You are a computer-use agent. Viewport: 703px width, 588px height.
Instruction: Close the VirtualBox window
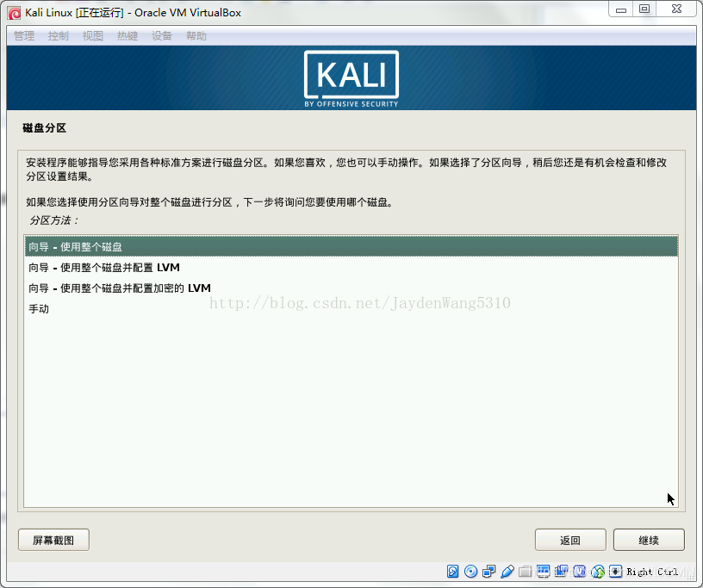[676, 9]
